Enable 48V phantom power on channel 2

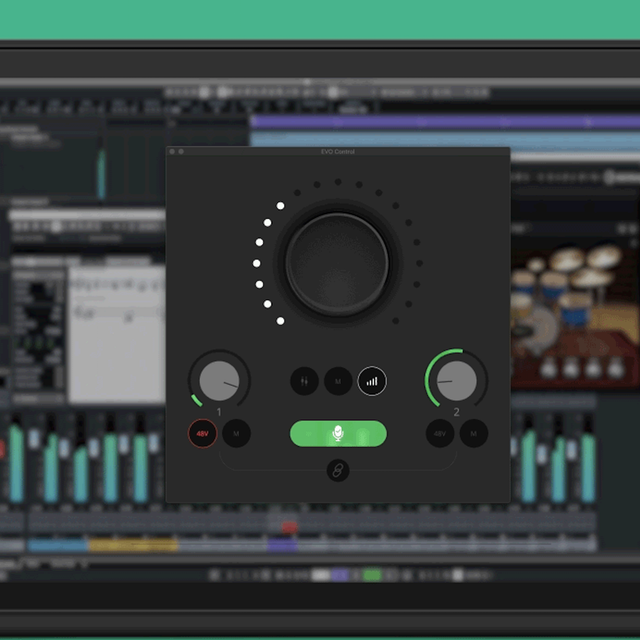tap(440, 433)
